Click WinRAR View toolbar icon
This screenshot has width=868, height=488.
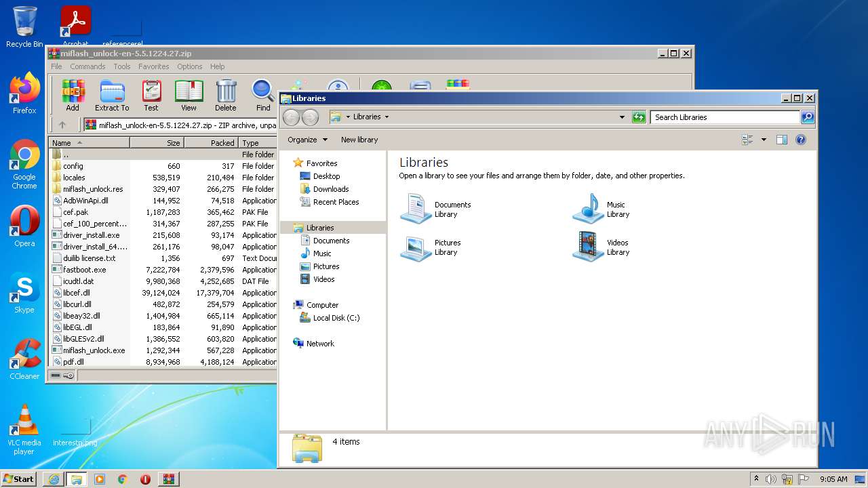[189, 95]
